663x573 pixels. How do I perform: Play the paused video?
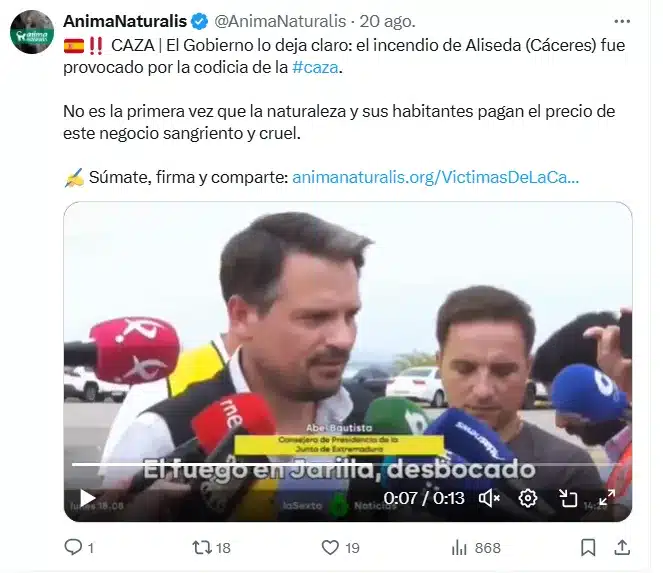click(87, 498)
